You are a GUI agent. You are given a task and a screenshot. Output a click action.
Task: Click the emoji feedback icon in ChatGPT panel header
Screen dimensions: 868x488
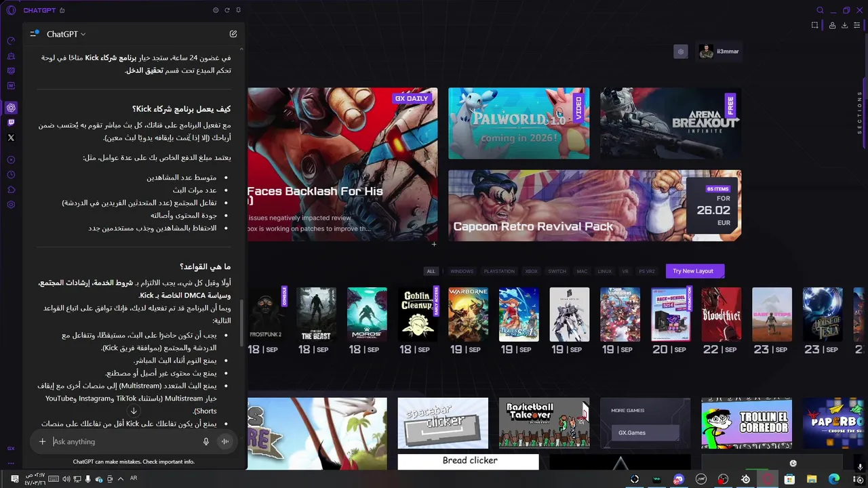click(x=216, y=10)
